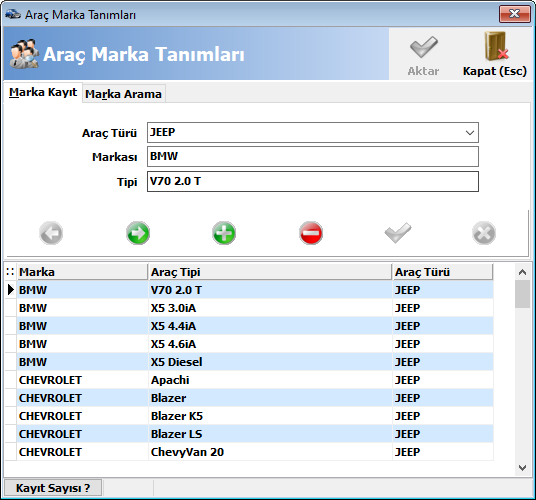
Task: Click the Kapat (Esc) door icon
Action: coord(496,46)
